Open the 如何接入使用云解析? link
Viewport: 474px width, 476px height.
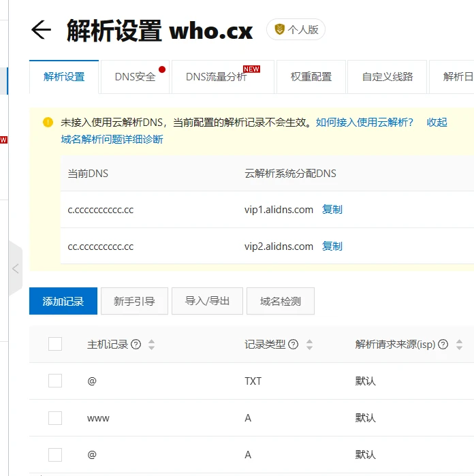364,123
